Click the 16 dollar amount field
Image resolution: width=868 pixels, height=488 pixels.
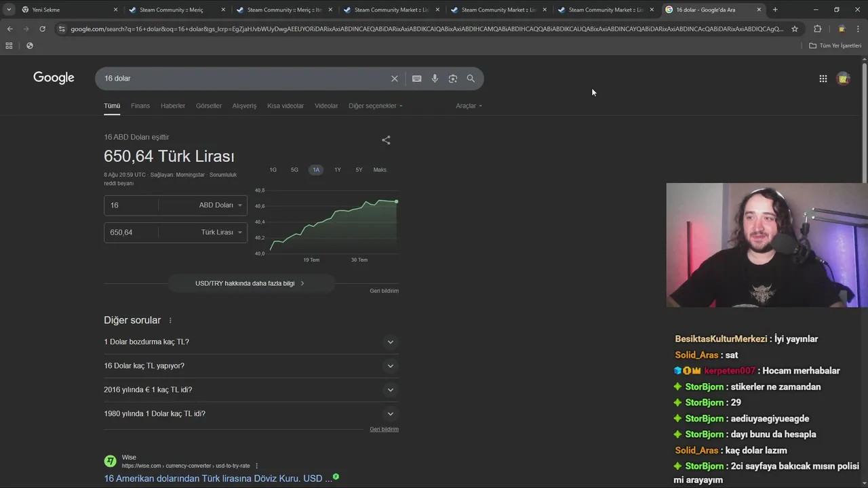click(x=133, y=205)
